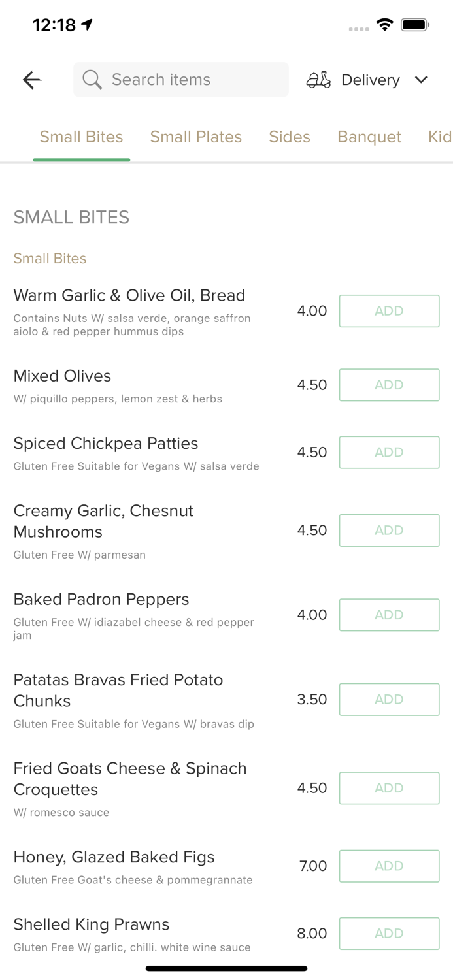Screen dimensions: 453x980
Task: Tap the delivery scooter icon
Action: coord(318,80)
